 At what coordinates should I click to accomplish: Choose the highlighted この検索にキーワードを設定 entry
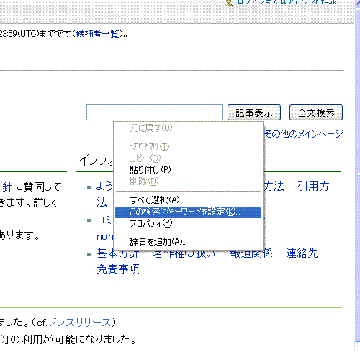tap(188, 212)
